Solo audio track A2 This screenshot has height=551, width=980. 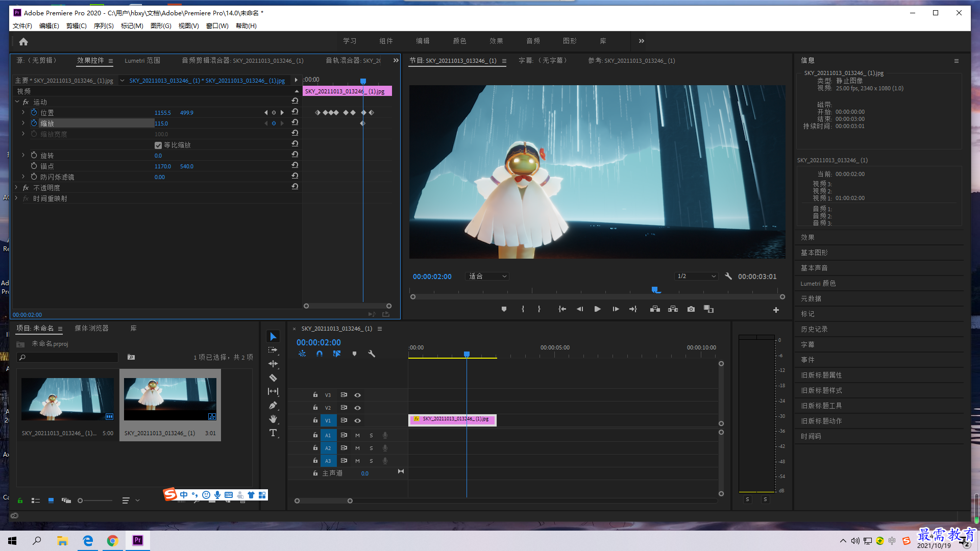coord(371,448)
